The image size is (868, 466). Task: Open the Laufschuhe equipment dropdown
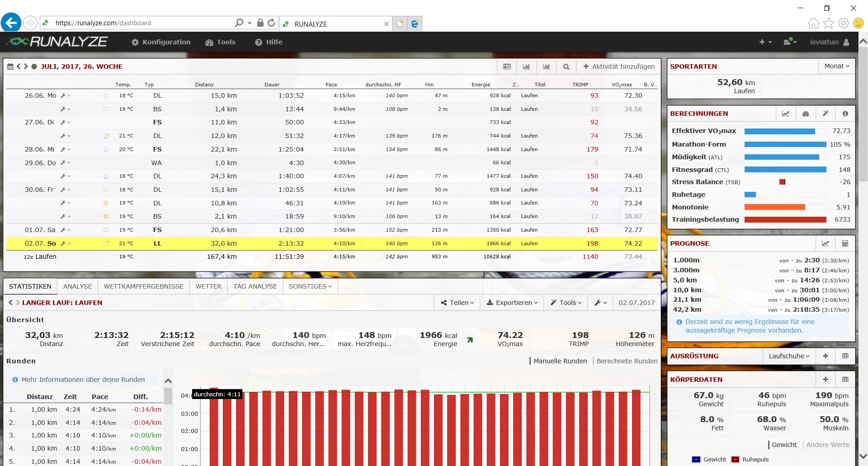coord(789,356)
